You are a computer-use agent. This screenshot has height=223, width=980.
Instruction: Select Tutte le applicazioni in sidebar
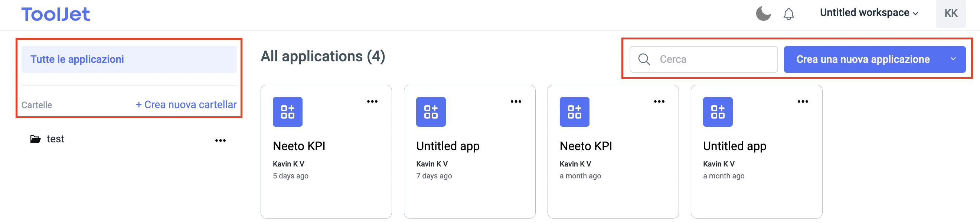[129, 59]
